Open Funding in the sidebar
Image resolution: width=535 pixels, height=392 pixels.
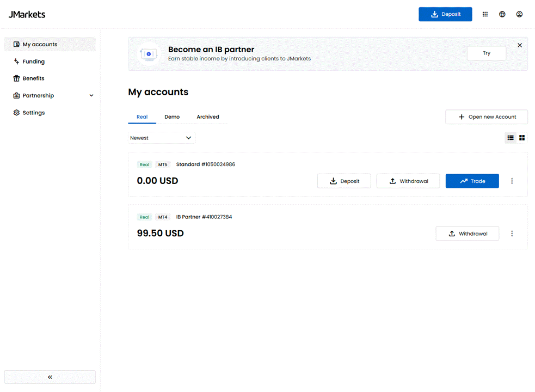pos(50,62)
